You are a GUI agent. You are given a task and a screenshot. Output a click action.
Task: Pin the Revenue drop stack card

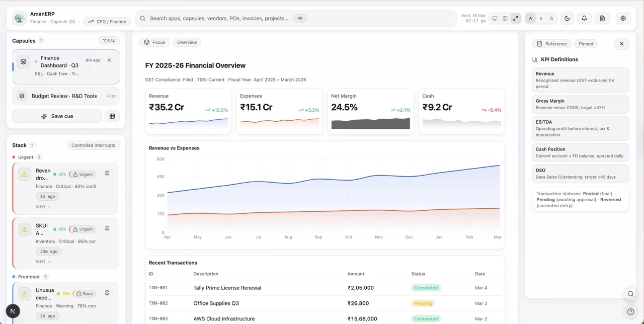[x=107, y=174]
